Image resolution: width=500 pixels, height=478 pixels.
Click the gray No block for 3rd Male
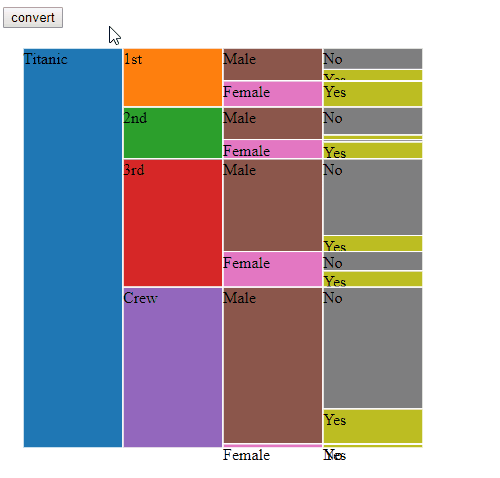pos(373,197)
